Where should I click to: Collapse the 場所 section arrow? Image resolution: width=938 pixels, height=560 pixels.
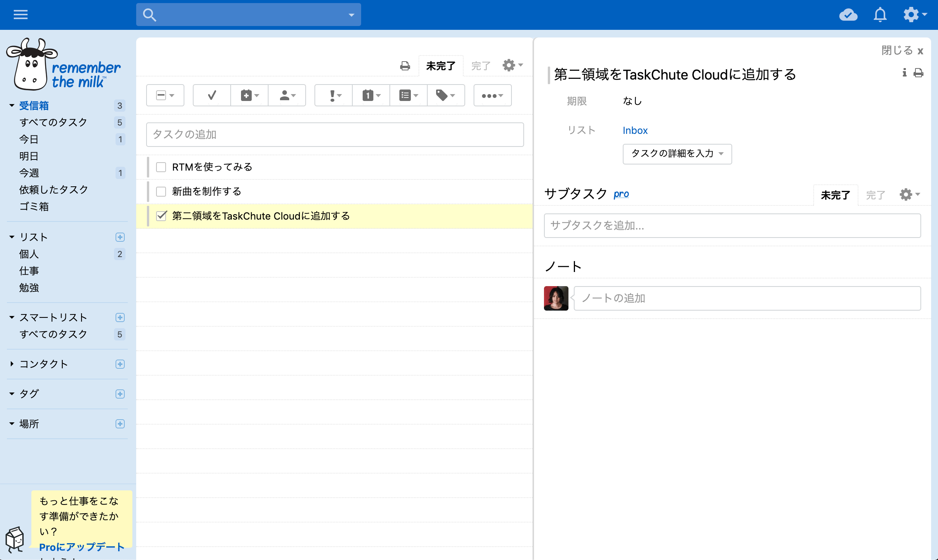(12, 424)
